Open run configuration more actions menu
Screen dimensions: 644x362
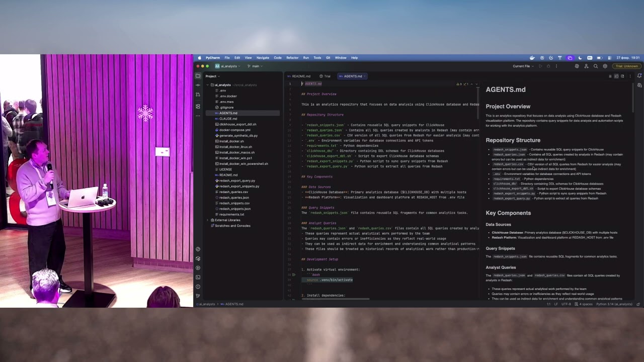tap(556, 66)
